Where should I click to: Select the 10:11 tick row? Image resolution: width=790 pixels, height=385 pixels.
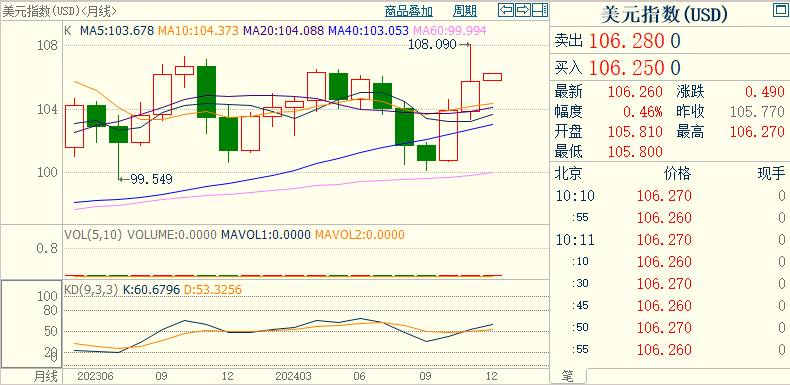click(x=670, y=239)
